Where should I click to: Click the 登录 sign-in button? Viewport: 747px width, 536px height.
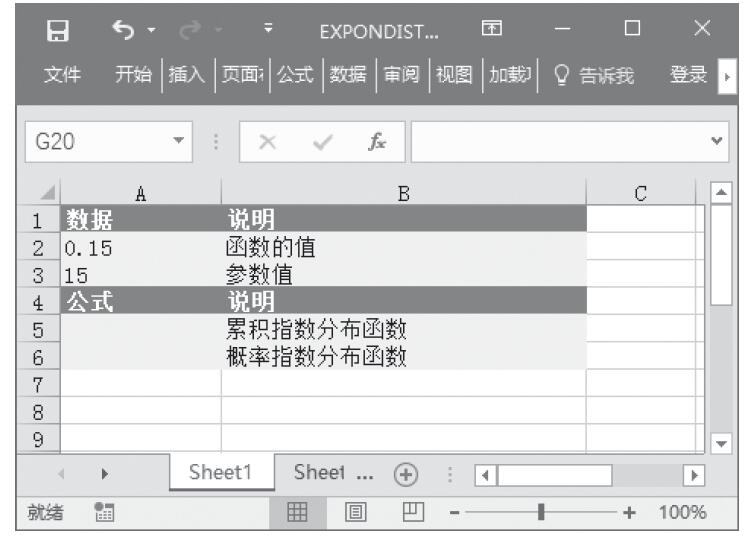pos(689,74)
